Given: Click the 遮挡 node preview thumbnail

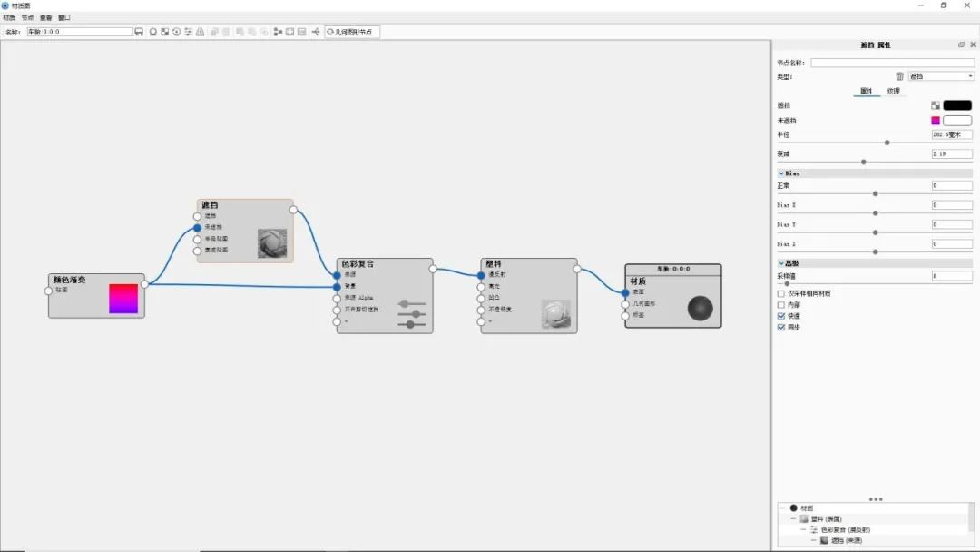Looking at the screenshot, I should click(x=271, y=243).
